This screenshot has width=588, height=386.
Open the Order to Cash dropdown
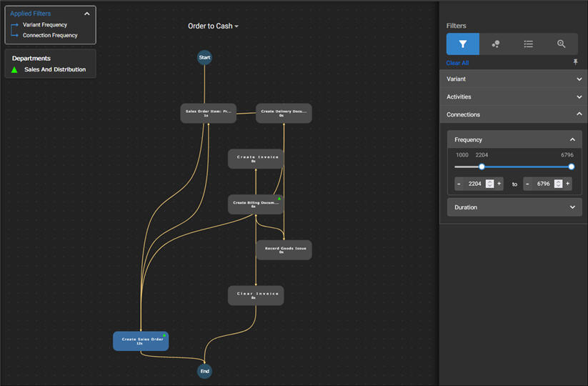click(x=213, y=26)
